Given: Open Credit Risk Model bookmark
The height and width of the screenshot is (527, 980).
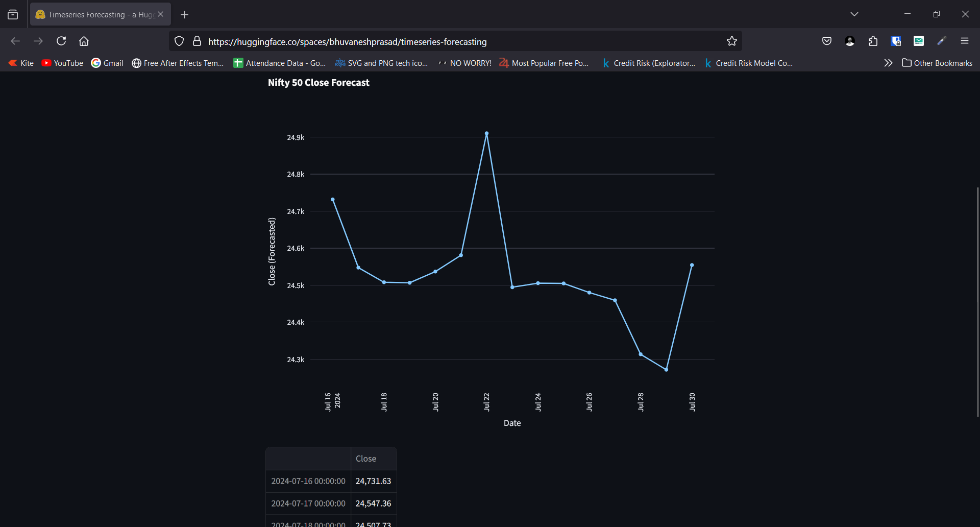Looking at the screenshot, I should 748,63.
